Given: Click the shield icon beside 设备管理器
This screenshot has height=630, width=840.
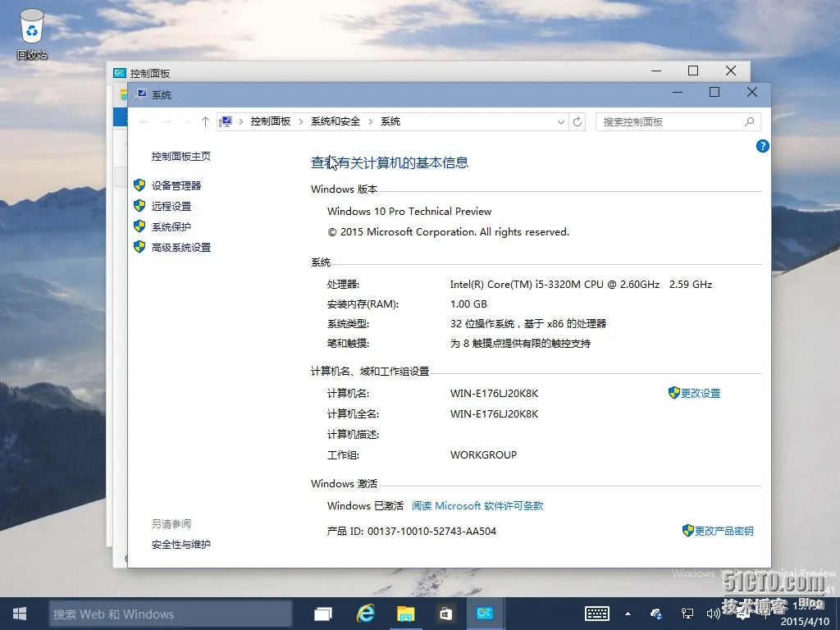Looking at the screenshot, I should (x=139, y=185).
